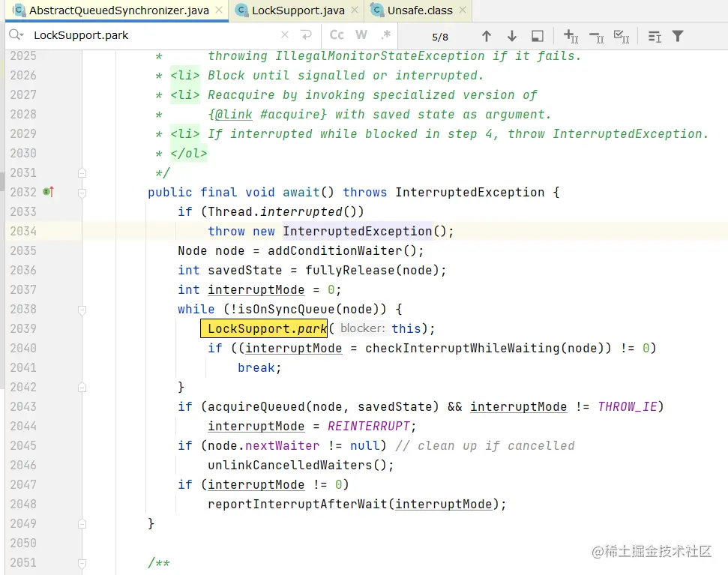728x575 pixels.
Task: Unselect occurrence icon
Action: 596,36
